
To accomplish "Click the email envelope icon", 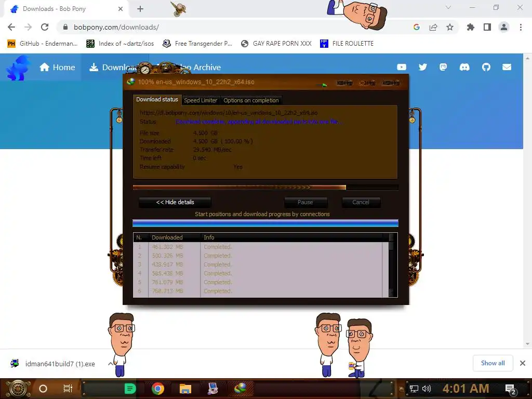I will pos(507,67).
